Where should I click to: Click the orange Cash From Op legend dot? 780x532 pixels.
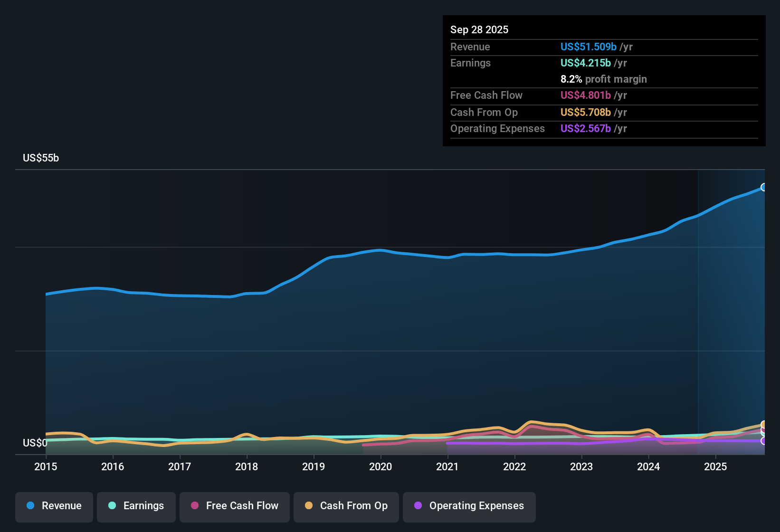[x=308, y=506]
